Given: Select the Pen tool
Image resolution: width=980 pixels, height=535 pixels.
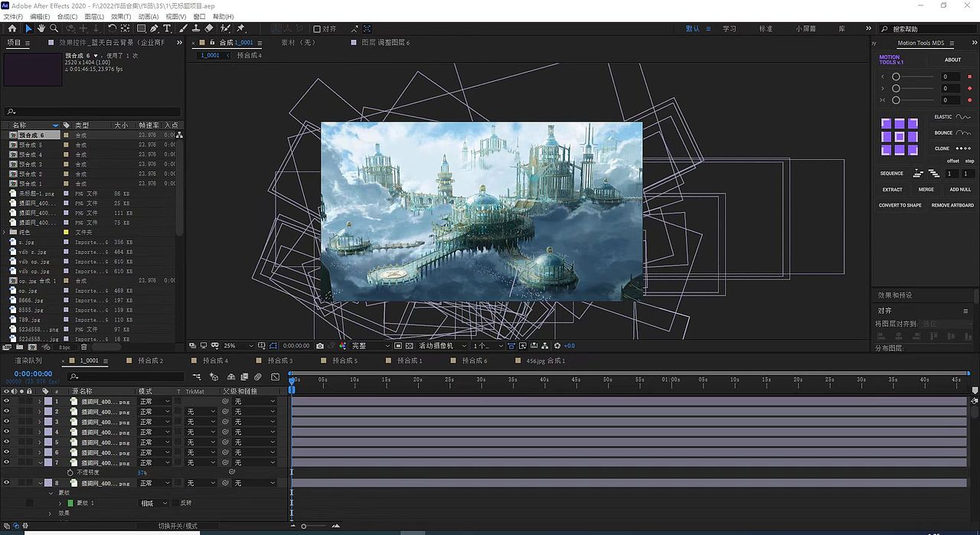Looking at the screenshot, I should (154, 28).
